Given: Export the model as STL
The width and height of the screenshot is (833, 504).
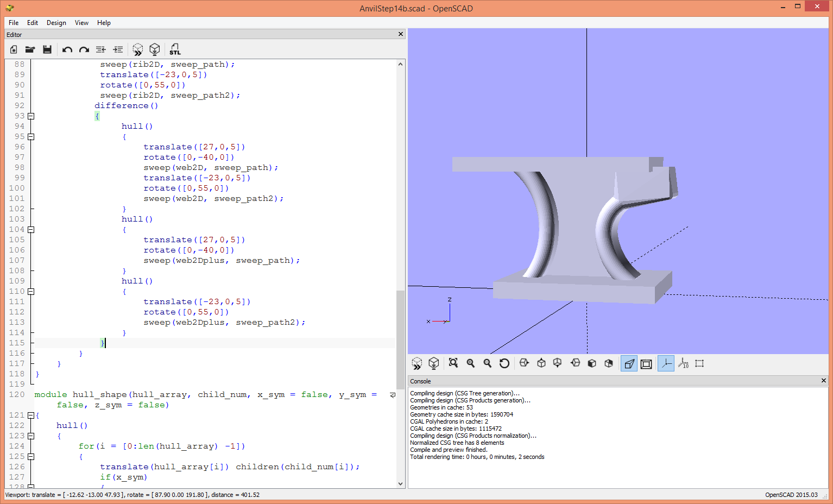Looking at the screenshot, I should (x=175, y=49).
